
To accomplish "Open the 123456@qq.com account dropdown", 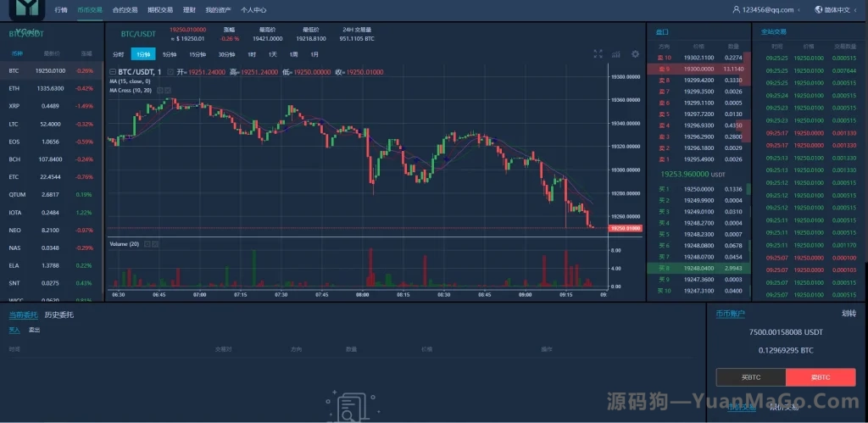I will point(771,9).
